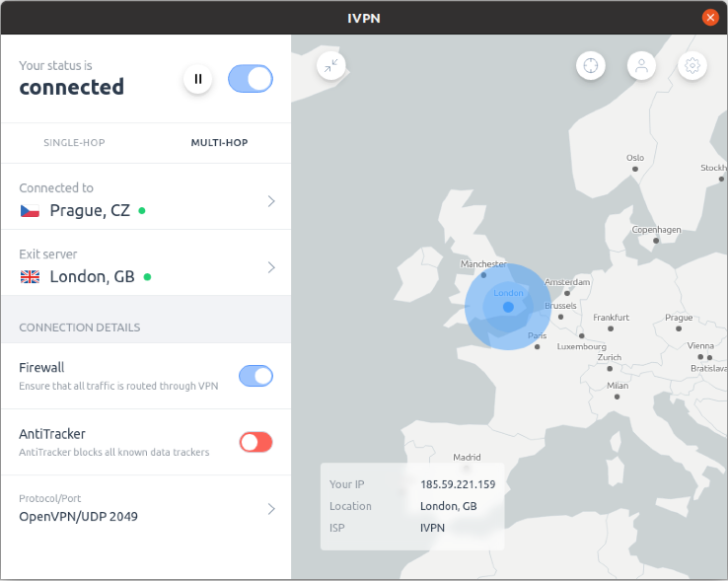728x581 pixels.
Task: Select Vienna server dot on map
Action: coord(700,357)
